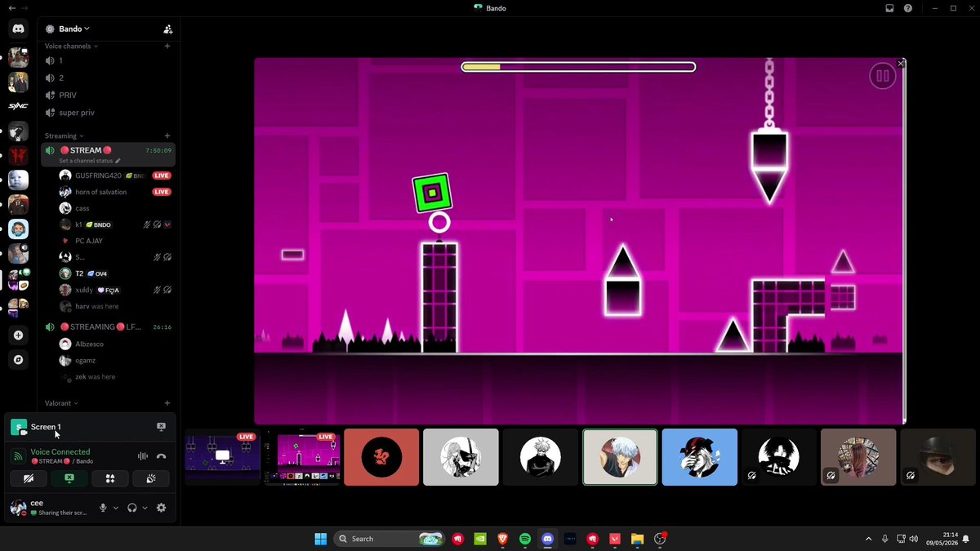
Task: Collapse the Voice channels category
Action: [x=71, y=46]
